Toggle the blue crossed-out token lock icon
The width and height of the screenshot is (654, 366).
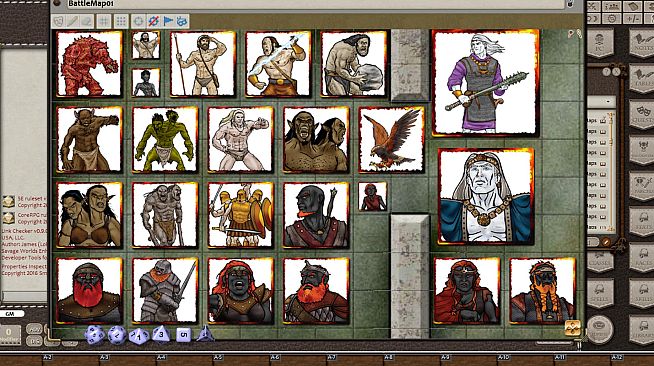(153, 21)
